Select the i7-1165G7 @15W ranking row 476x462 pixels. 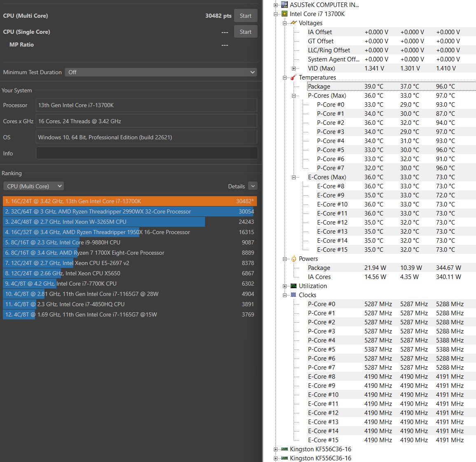tap(130, 315)
